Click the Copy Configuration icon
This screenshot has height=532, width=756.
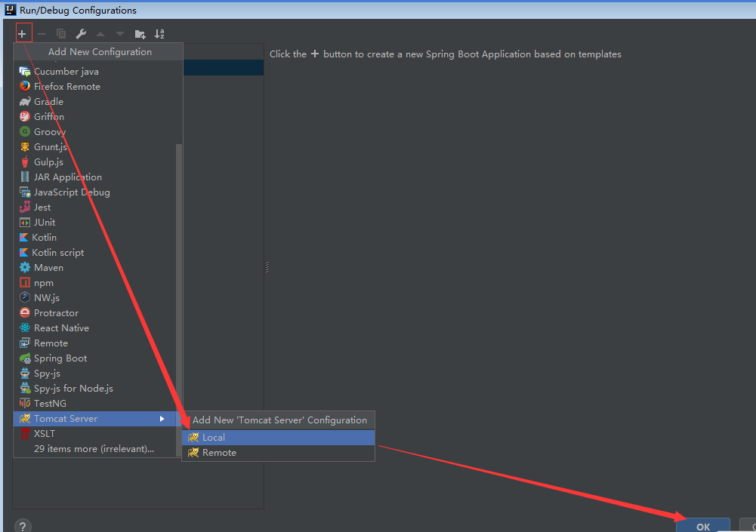coord(61,34)
